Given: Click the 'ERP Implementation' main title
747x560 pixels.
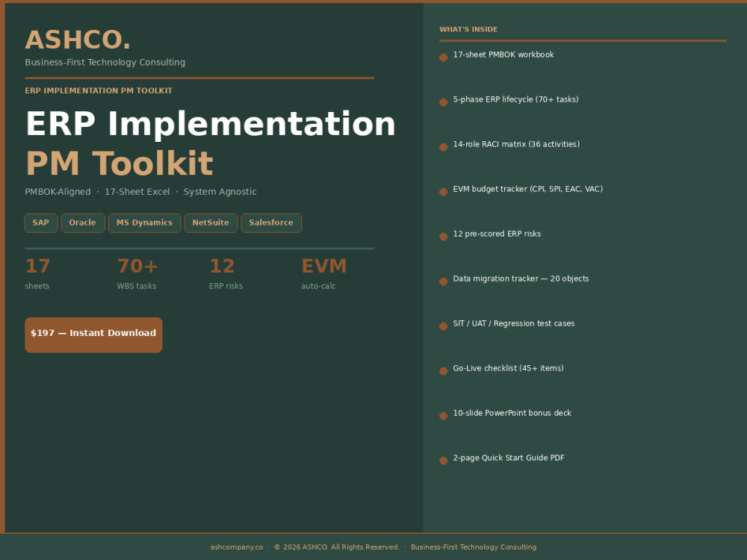Looking at the screenshot, I should [211, 124].
